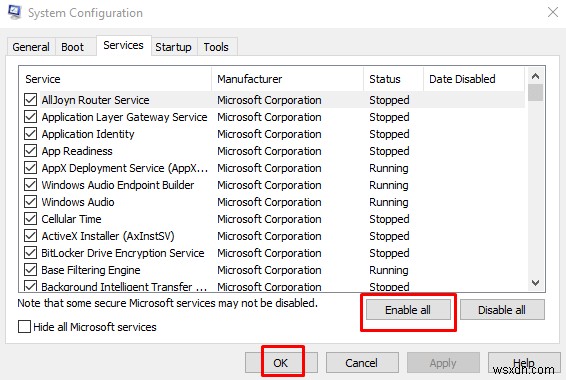This screenshot has height=380, width=566.
Task: Uncheck AppX Deployment Service checkbox
Action: tap(31, 167)
